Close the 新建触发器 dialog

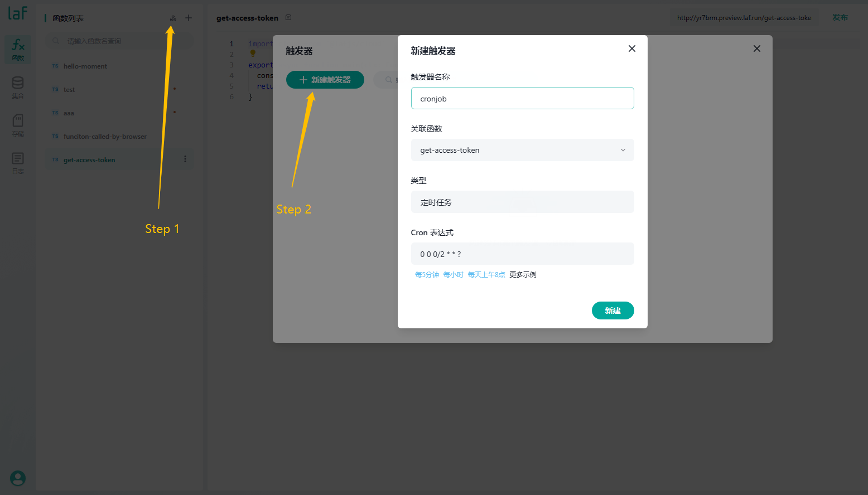click(631, 48)
